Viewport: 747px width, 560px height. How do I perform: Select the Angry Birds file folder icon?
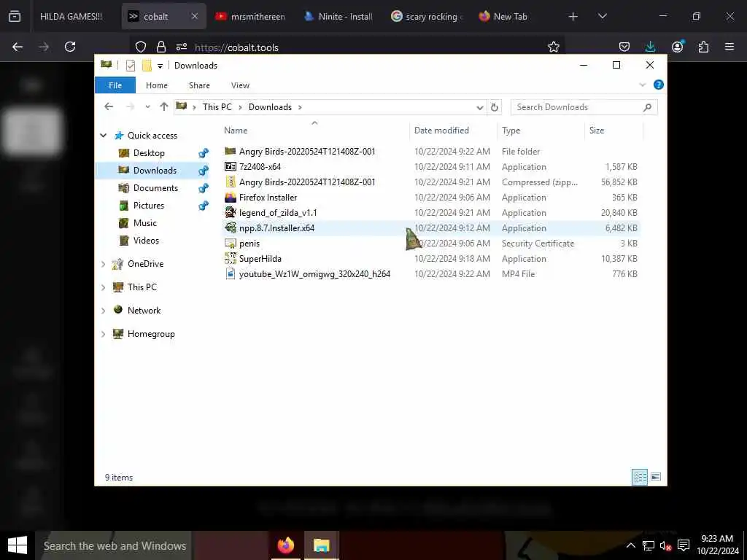pyautogui.click(x=231, y=152)
